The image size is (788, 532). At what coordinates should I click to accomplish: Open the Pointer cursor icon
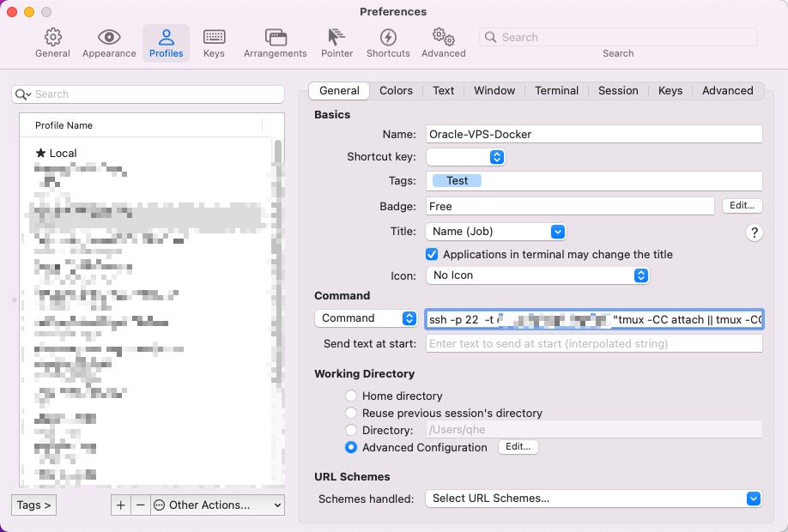pos(336,37)
